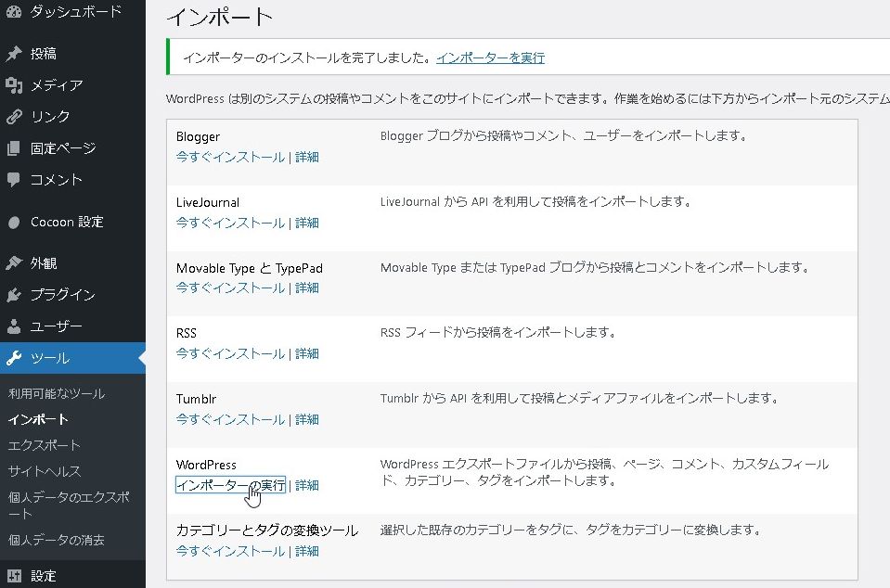Screen dimensions: 890x588
Task: Click the Dashboard gauge icon in sidebar
Action: point(14,12)
